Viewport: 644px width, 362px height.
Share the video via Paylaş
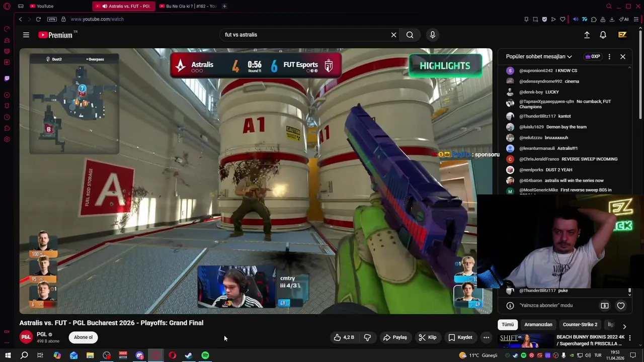[x=395, y=337]
